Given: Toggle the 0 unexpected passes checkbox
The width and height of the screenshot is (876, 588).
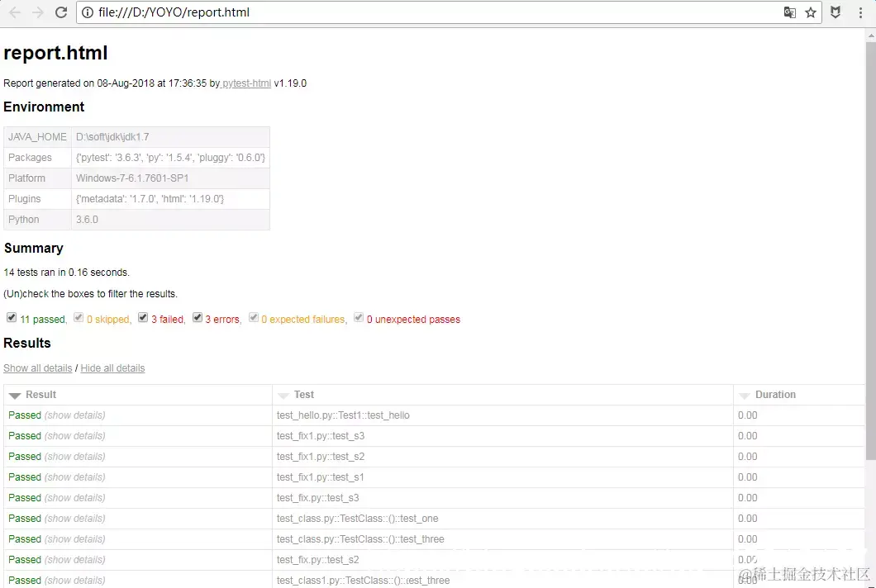Looking at the screenshot, I should [x=359, y=318].
